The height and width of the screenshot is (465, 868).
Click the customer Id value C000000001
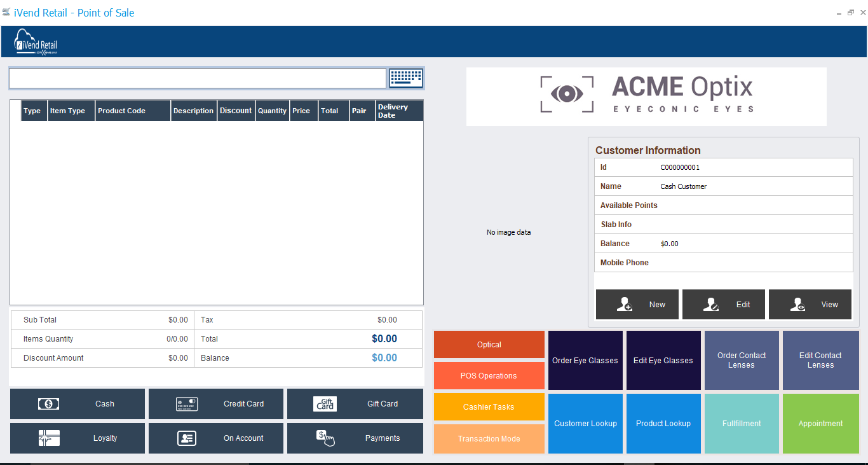tap(680, 167)
